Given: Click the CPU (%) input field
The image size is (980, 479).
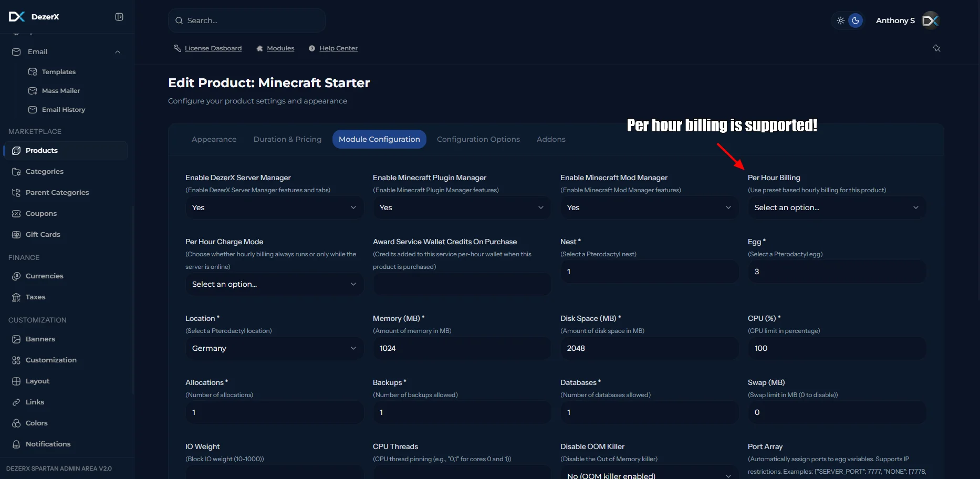Looking at the screenshot, I should 837,348.
